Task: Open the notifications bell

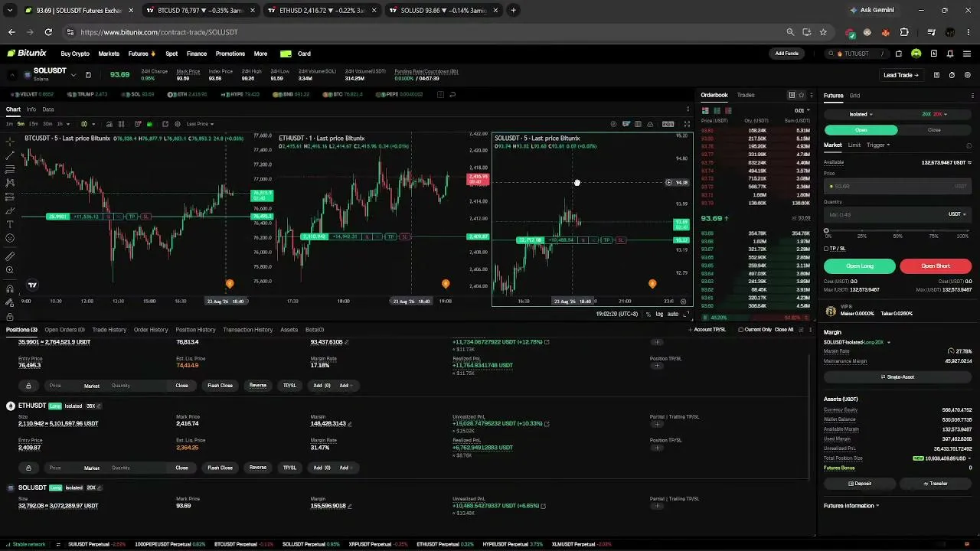Action: [x=950, y=54]
